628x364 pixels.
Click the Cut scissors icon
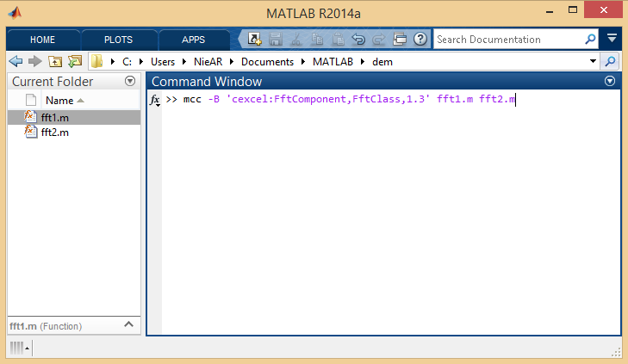tap(296, 40)
